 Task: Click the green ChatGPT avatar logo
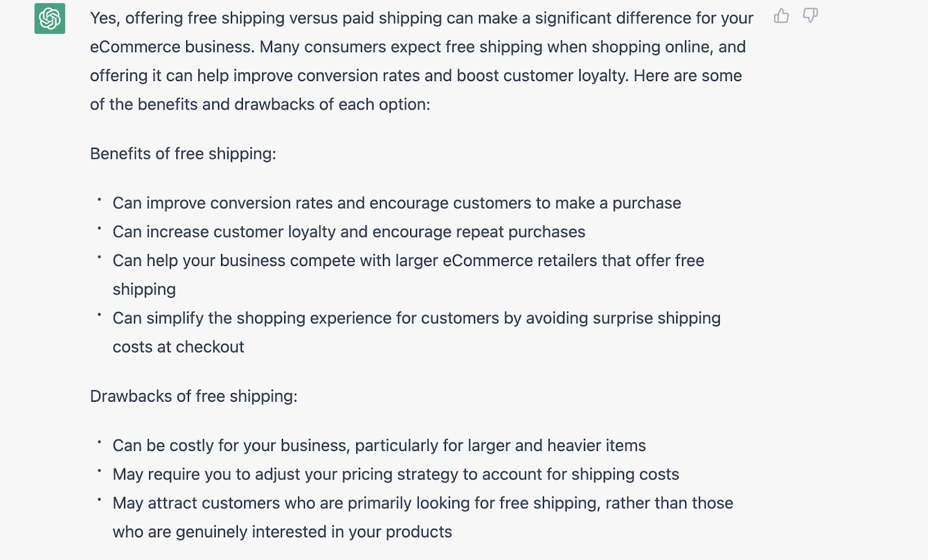click(x=50, y=19)
